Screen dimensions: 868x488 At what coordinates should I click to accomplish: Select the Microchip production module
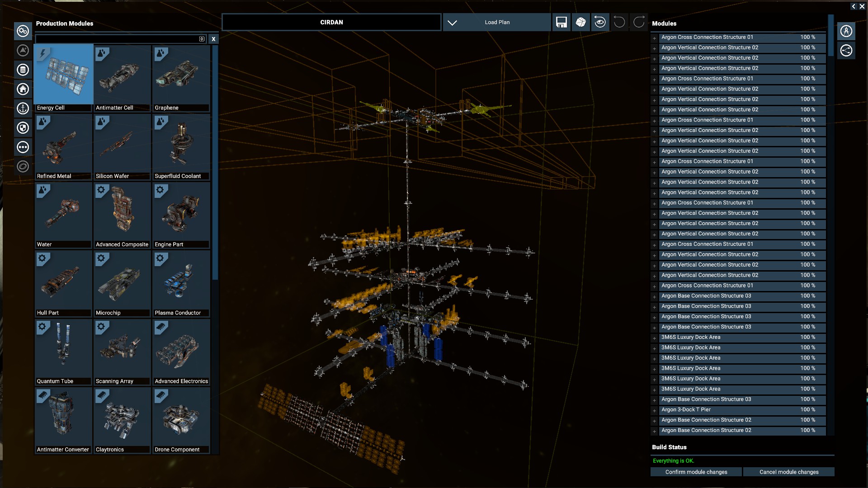coord(122,283)
